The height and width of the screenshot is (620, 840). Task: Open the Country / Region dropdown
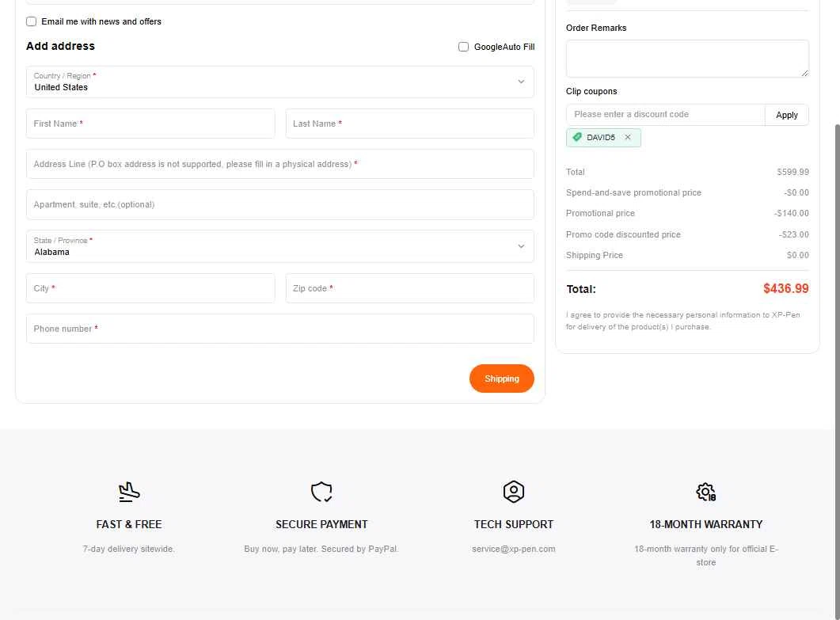pos(279,82)
